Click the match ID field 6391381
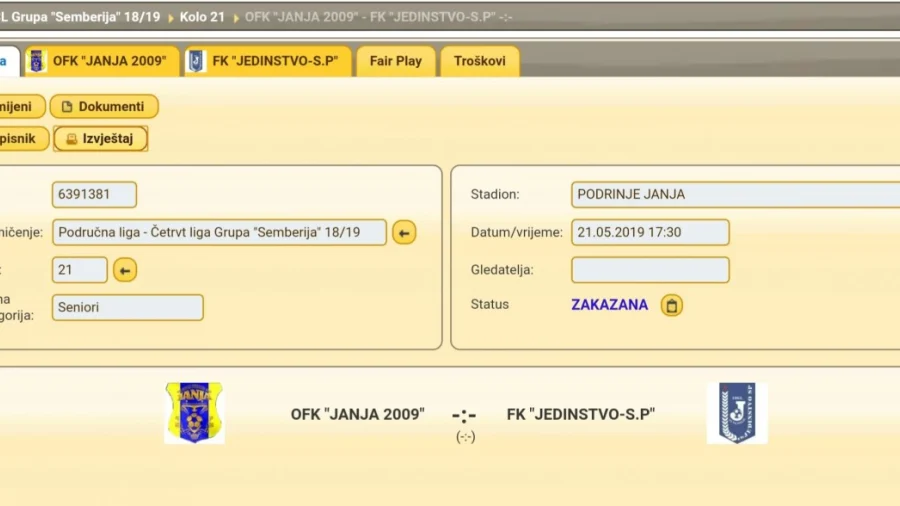 coord(94,194)
